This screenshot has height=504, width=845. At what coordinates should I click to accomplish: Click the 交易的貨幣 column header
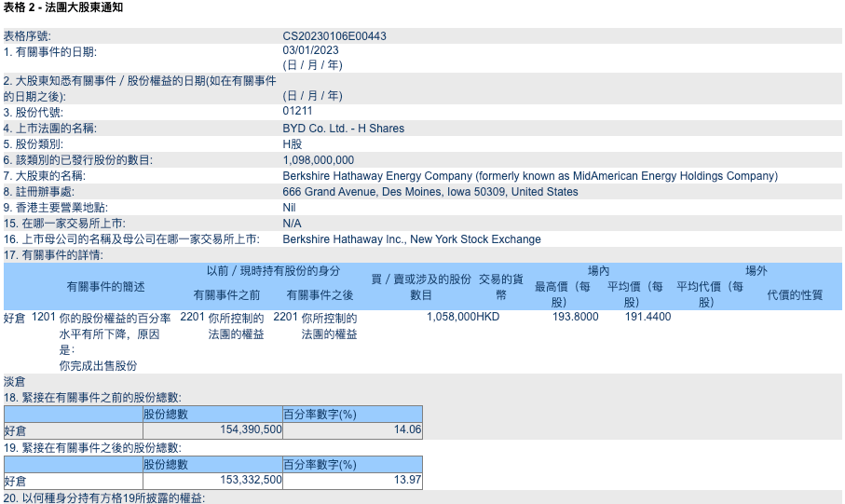pos(500,287)
